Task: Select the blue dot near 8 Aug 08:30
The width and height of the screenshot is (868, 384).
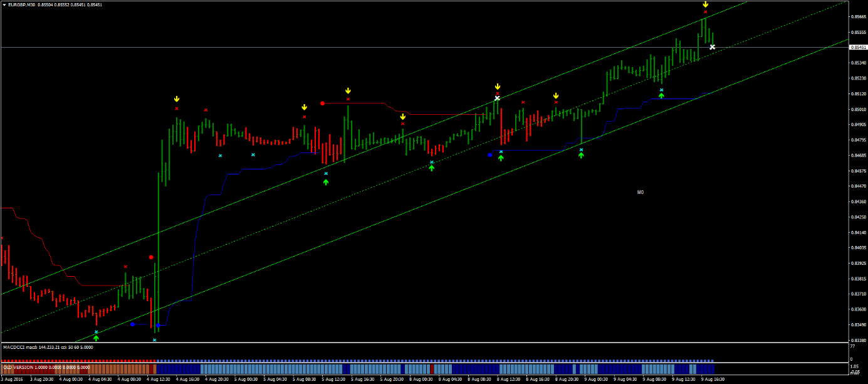Action: point(490,154)
